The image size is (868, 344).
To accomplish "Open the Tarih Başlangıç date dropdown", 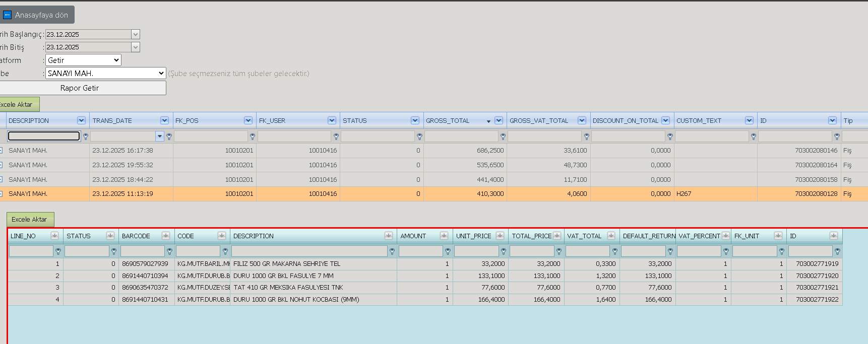I will coord(135,34).
